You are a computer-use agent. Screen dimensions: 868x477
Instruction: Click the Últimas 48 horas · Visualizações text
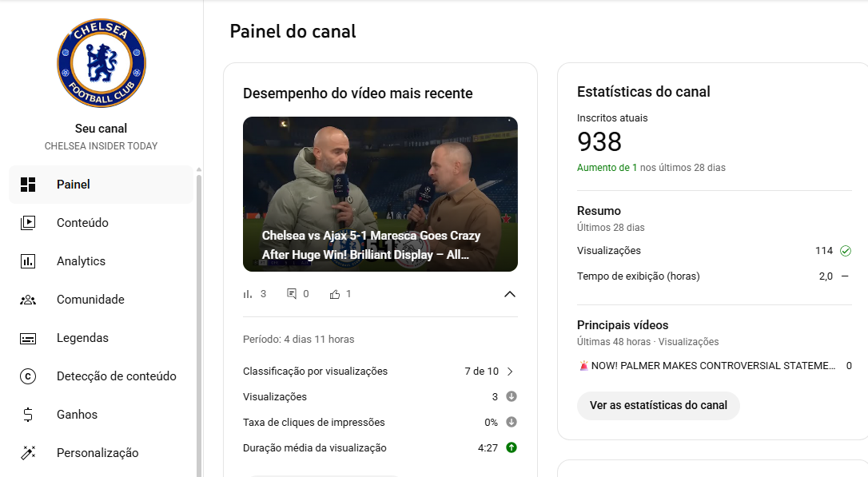647,342
